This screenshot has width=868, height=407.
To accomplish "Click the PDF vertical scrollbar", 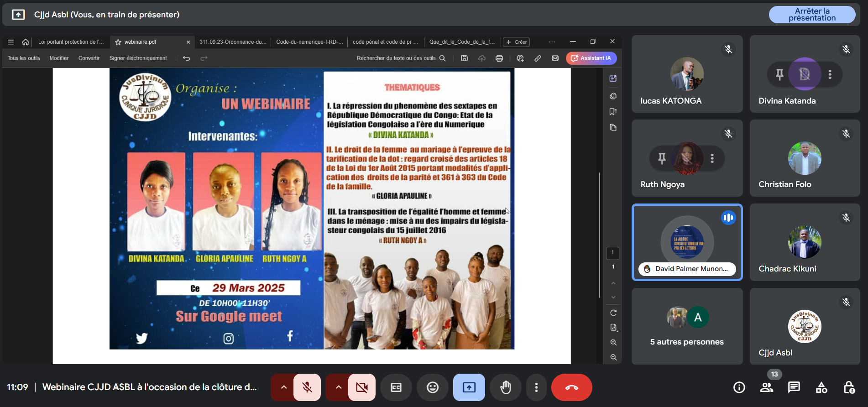I will point(600,235).
